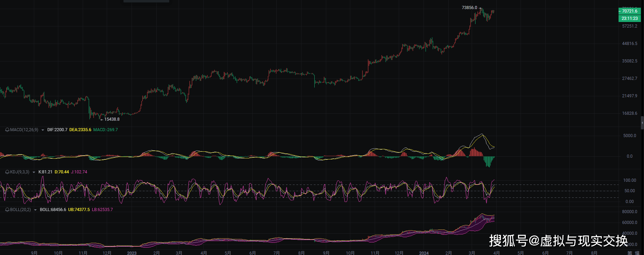Click the KDJ(9,3,3) indicator name

tap(20, 172)
